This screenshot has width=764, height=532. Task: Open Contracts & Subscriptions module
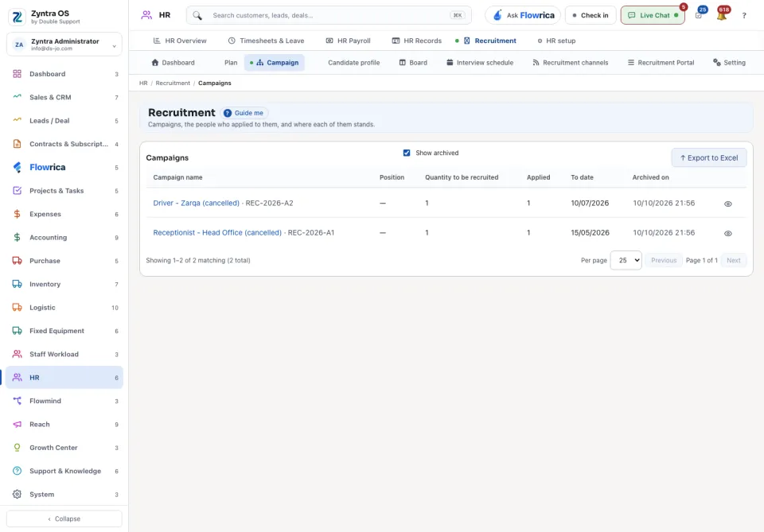pos(64,144)
